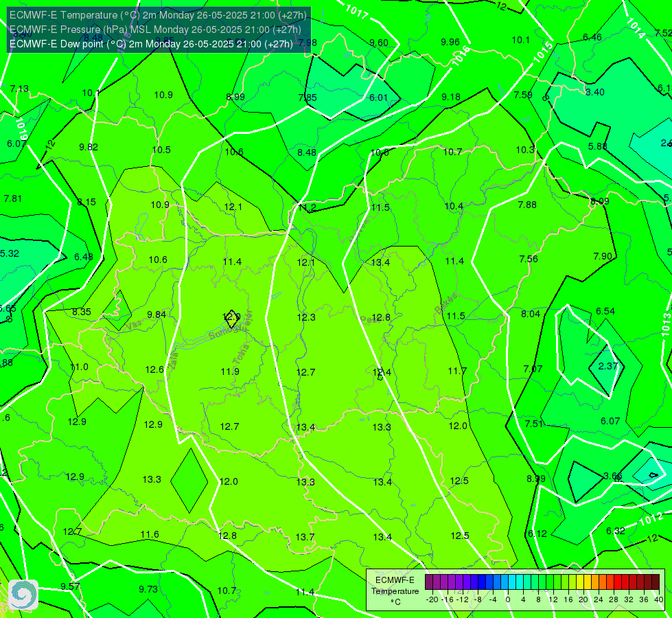The height and width of the screenshot is (618, 672).
Task: Click the 2.37 temperature value
Action: pyautogui.click(x=608, y=366)
